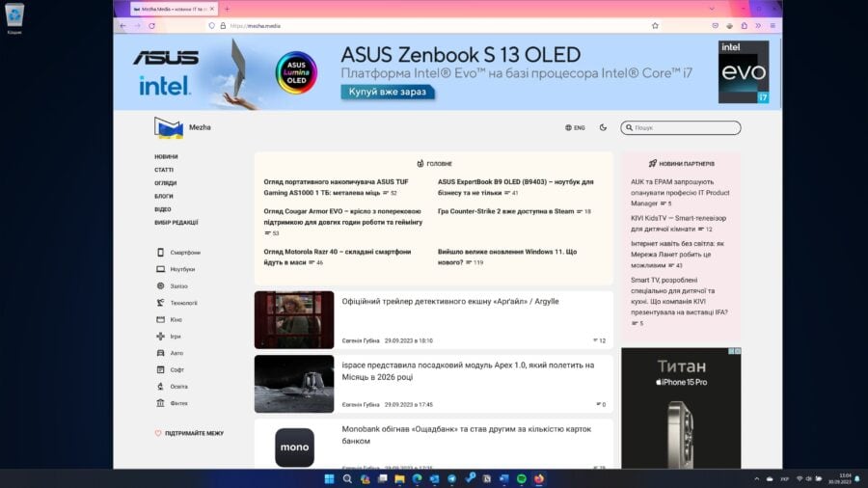Open the Smart TV KIVI IFA partner news

(679, 296)
